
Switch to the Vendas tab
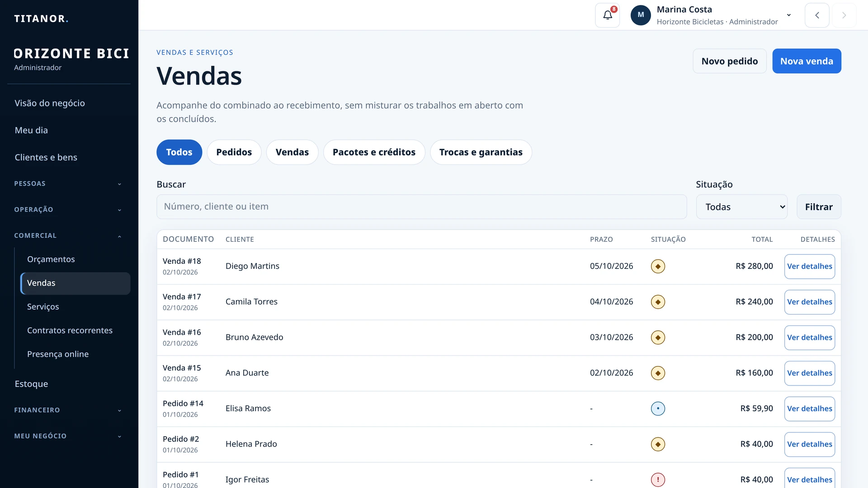coord(292,152)
